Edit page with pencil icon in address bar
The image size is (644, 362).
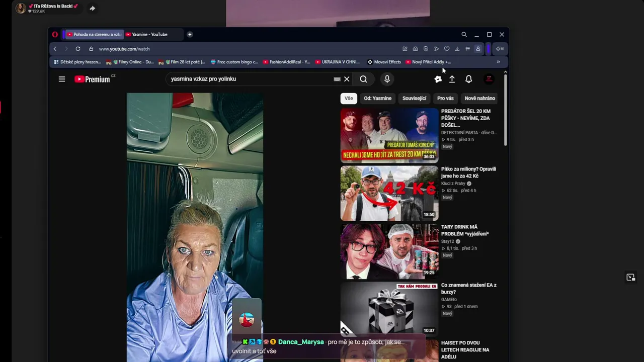[x=405, y=49]
